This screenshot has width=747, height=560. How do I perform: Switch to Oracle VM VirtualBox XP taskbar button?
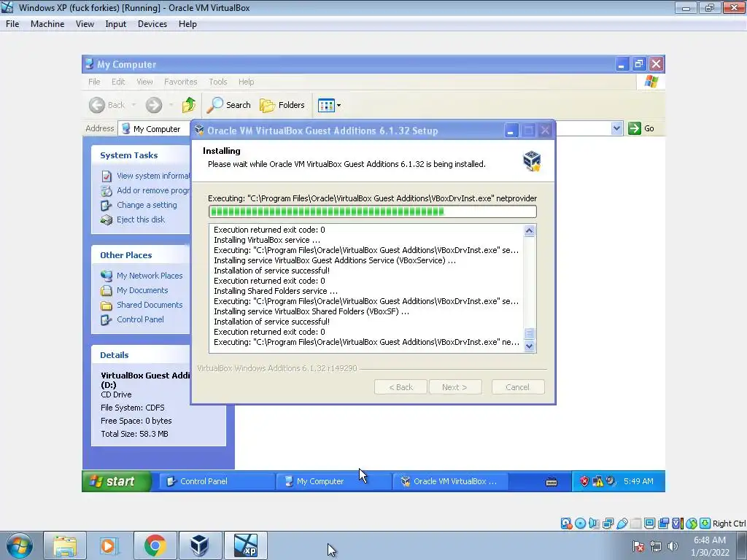tap(449, 481)
